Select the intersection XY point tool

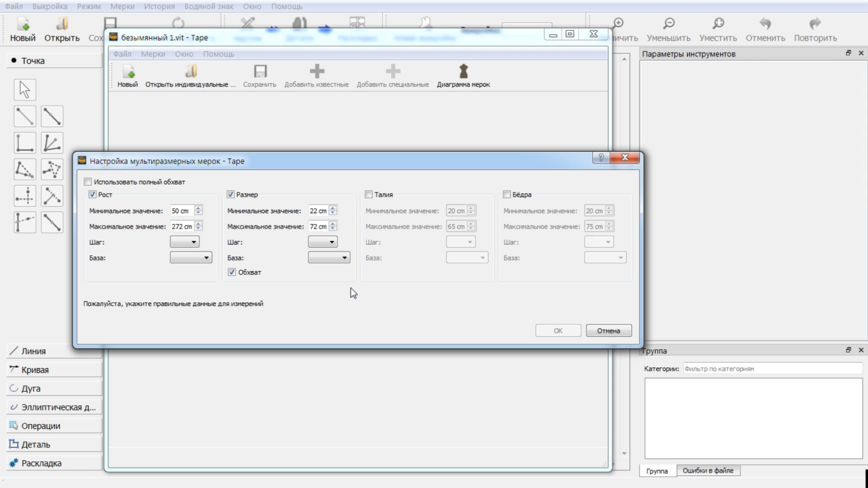pos(25,196)
